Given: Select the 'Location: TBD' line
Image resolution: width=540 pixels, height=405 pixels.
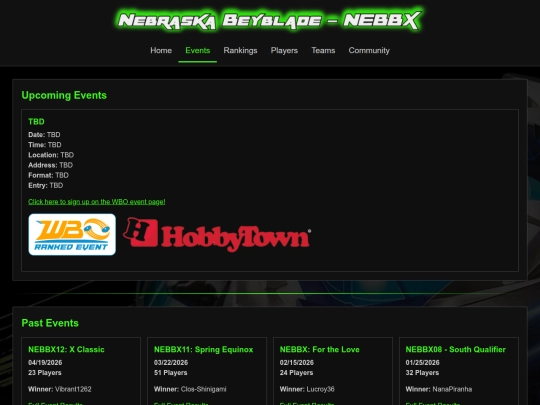Looking at the screenshot, I should [x=51, y=155].
